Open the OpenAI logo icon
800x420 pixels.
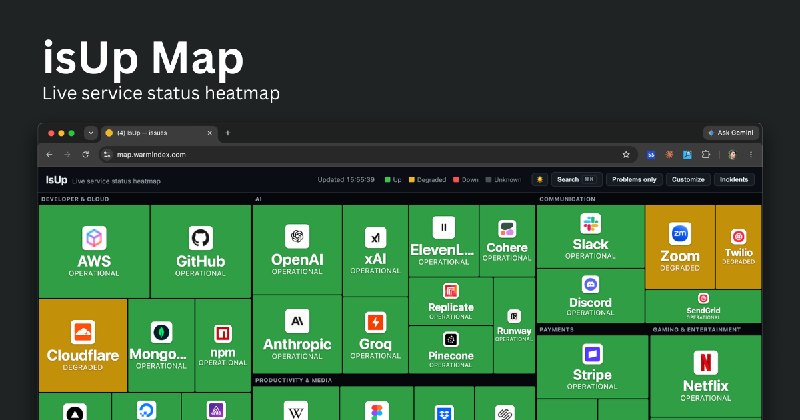coord(297,236)
